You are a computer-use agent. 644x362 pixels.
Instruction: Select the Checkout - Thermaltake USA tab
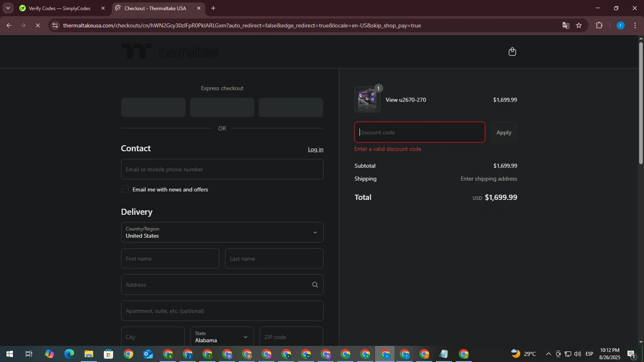158,8
